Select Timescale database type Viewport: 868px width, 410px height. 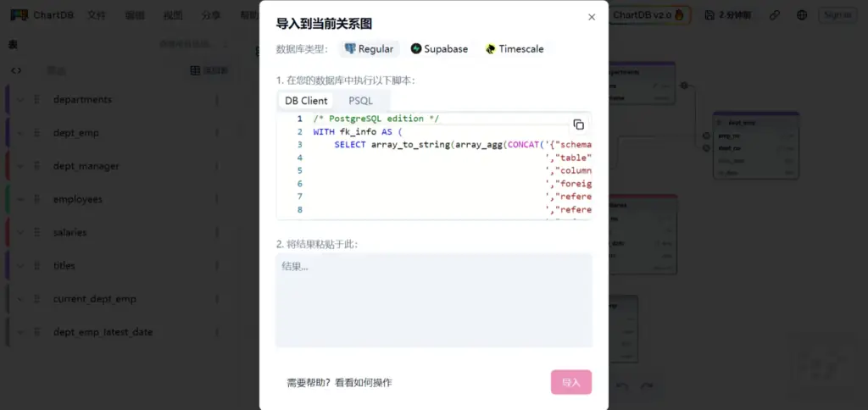click(x=515, y=48)
